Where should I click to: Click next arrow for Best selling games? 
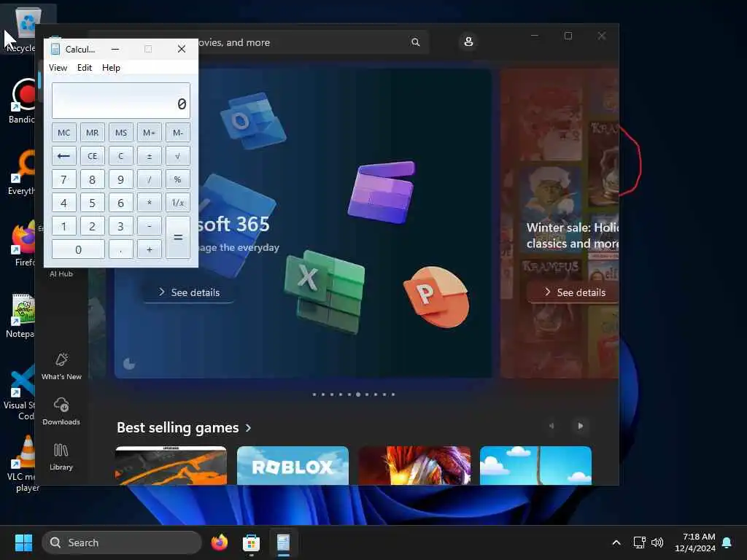click(x=580, y=426)
